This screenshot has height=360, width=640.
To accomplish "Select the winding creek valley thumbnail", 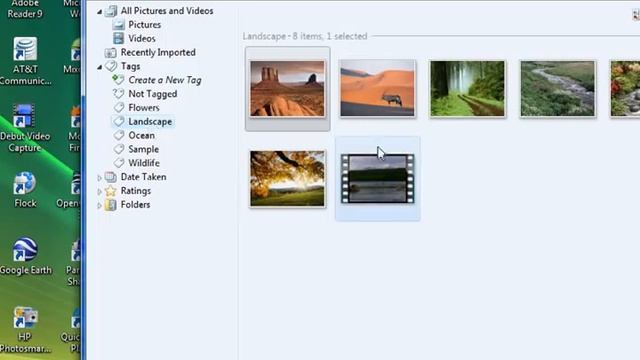I will click(x=558, y=89).
